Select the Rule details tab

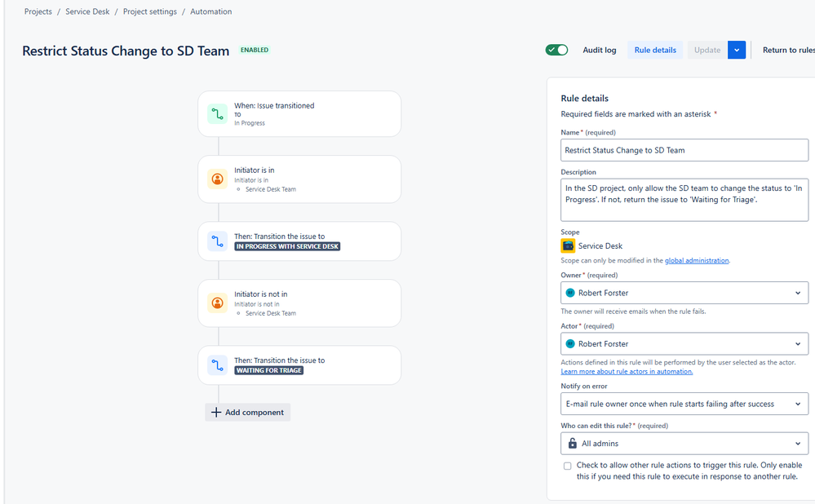(x=655, y=50)
